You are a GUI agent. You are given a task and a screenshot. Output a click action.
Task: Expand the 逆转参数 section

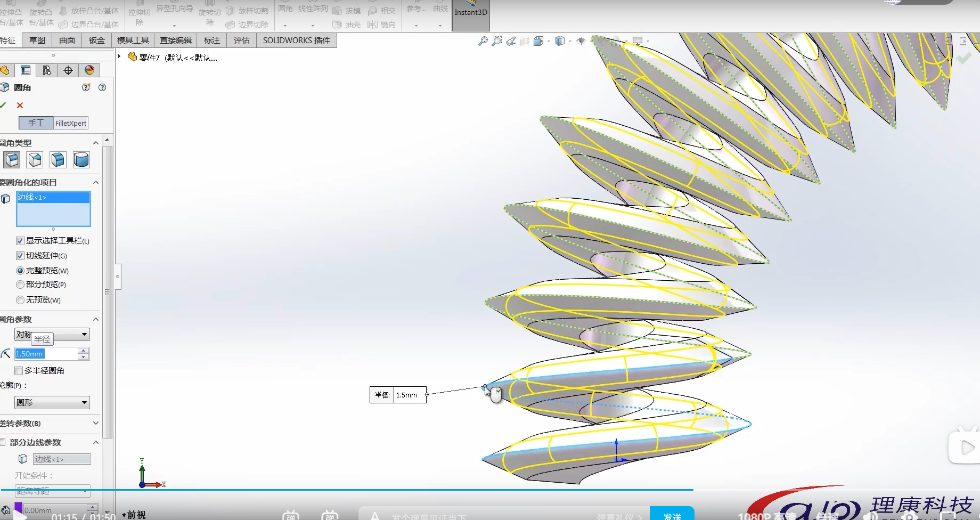pyautogui.click(x=96, y=423)
